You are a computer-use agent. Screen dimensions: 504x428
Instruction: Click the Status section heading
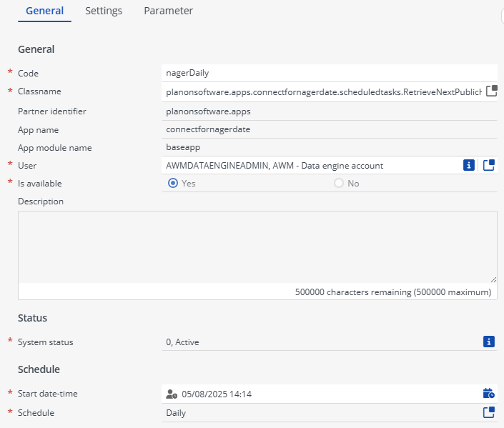[32, 318]
